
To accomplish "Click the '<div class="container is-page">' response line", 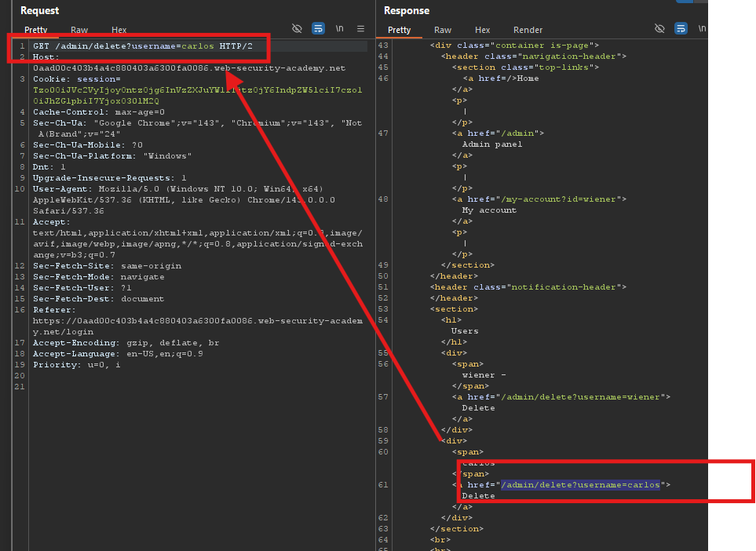I will (x=514, y=46).
